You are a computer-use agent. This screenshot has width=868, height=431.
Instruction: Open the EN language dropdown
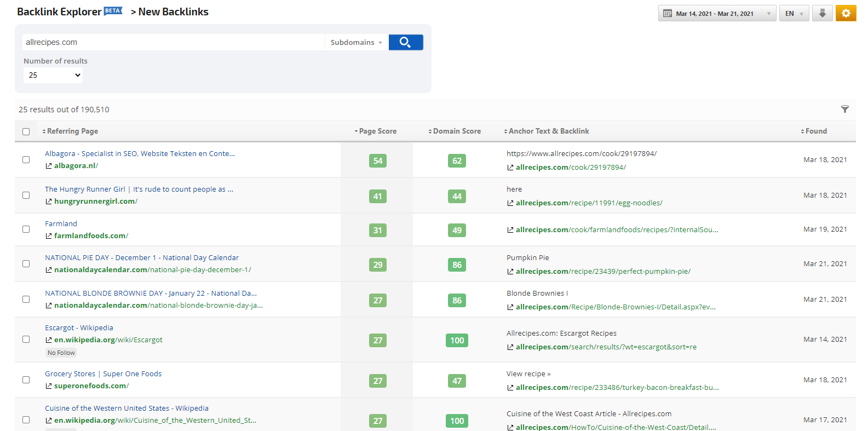pyautogui.click(x=794, y=14)
